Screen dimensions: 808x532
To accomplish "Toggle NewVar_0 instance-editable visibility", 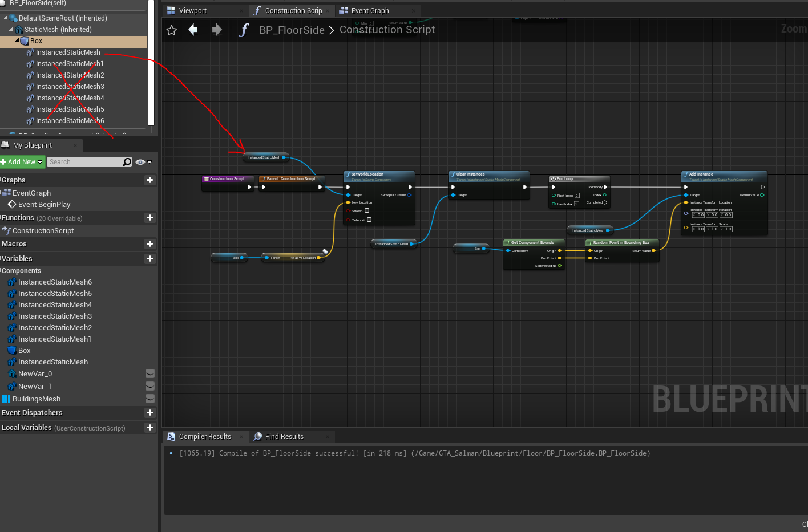I will click(x=150, y=373).
